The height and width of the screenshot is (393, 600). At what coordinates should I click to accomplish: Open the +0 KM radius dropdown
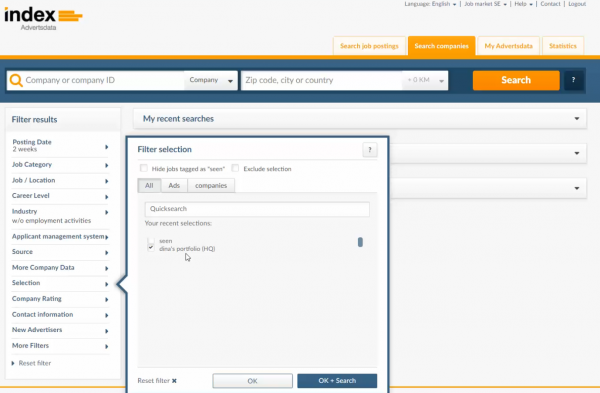425,80
